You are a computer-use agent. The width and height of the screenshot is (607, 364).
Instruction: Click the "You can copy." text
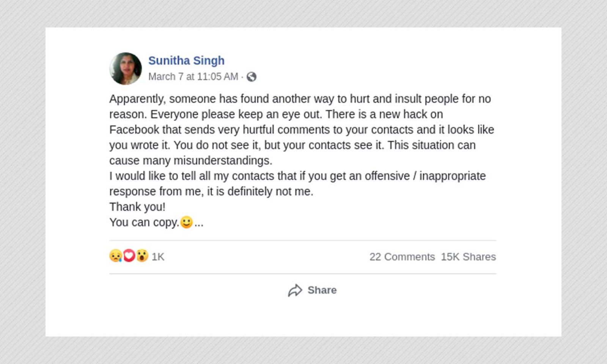pyautogui.click(x=144, y=223)
